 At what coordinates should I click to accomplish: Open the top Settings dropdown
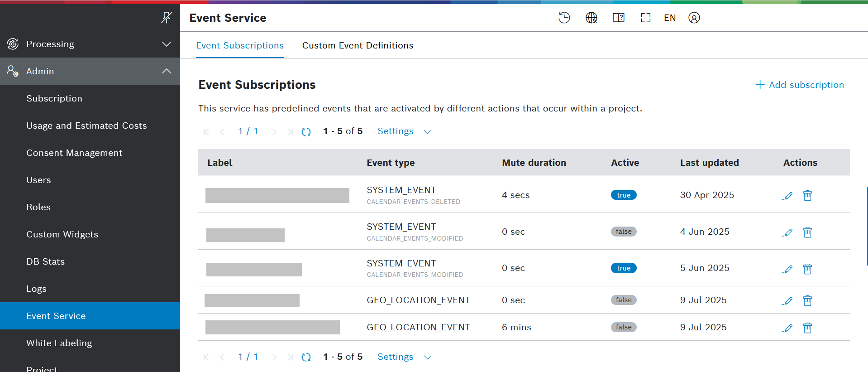(404, 131)
